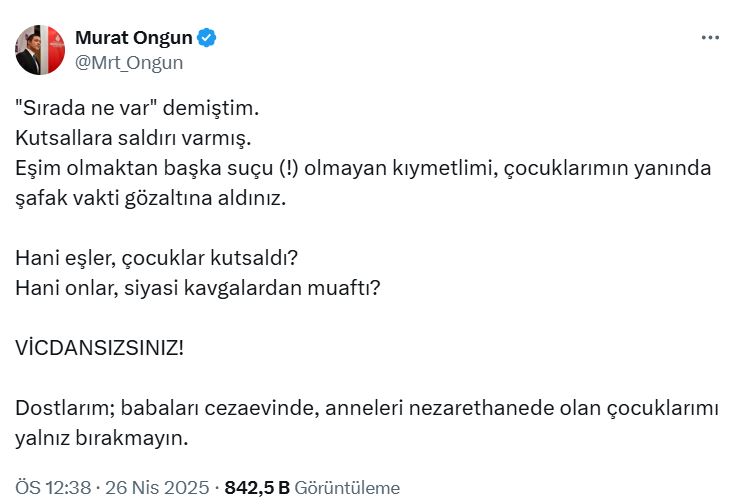Click the word nezarethanede in the tweet
This screenshot has width=738, height=504.
tap(481, 408)
